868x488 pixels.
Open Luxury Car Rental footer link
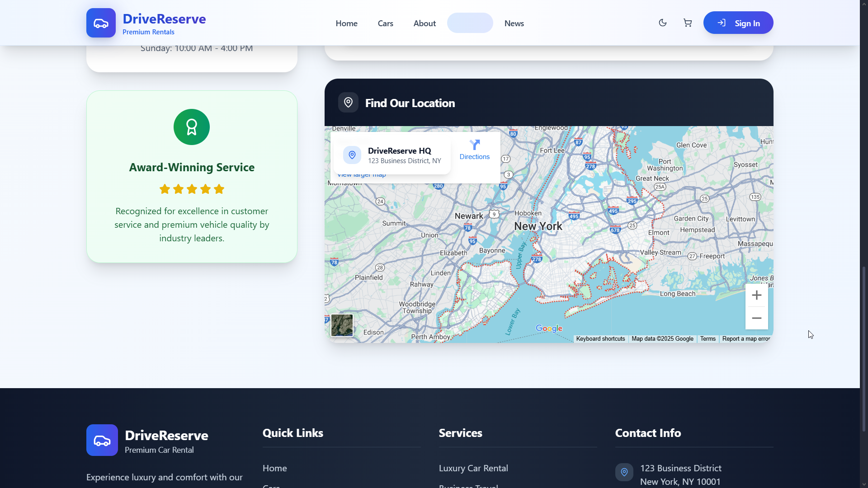(x=473, y=468)
